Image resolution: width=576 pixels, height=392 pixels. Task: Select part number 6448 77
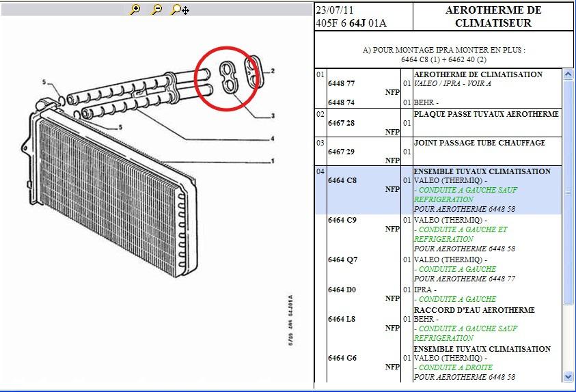click(341, 84)
